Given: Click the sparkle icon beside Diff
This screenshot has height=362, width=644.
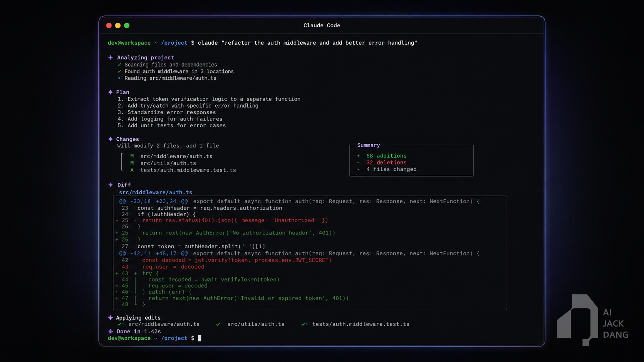Looking at the screenshot, I should (x=111, y=185).
